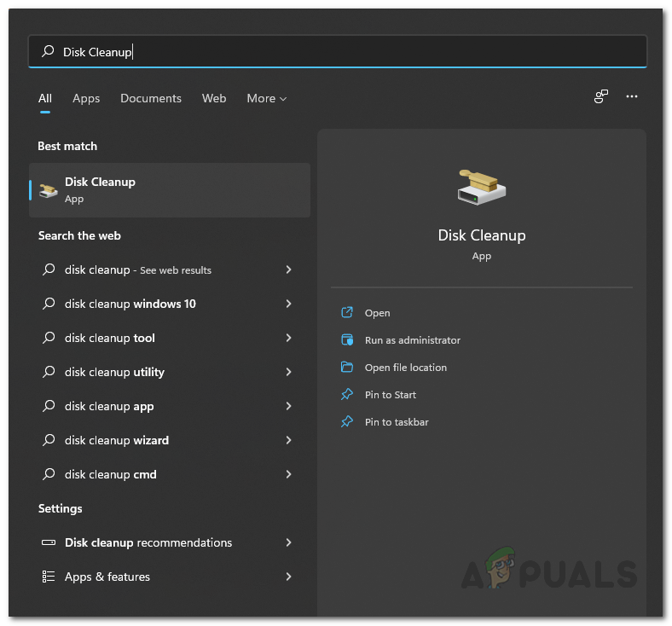Click inside the Disk Cleanup search field

[338, 51]
